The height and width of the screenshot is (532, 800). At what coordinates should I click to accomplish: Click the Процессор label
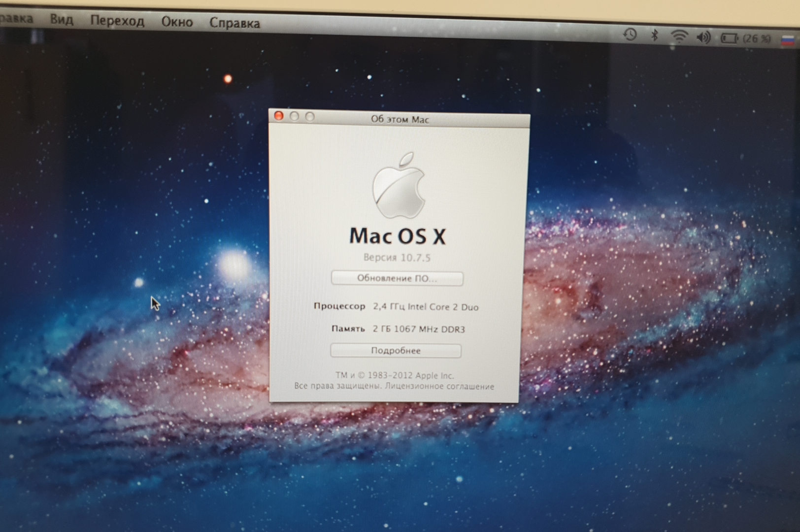(x=339, y=306)
